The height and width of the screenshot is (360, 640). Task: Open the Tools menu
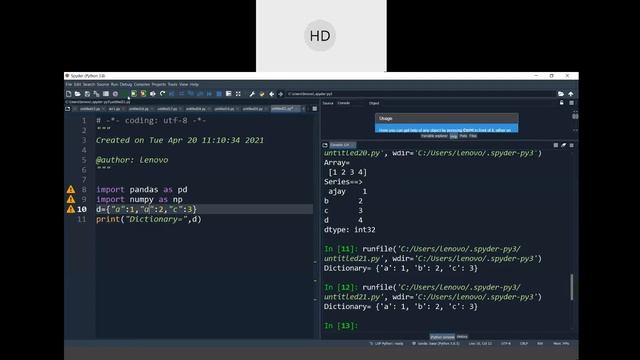[x=173, y=84]
